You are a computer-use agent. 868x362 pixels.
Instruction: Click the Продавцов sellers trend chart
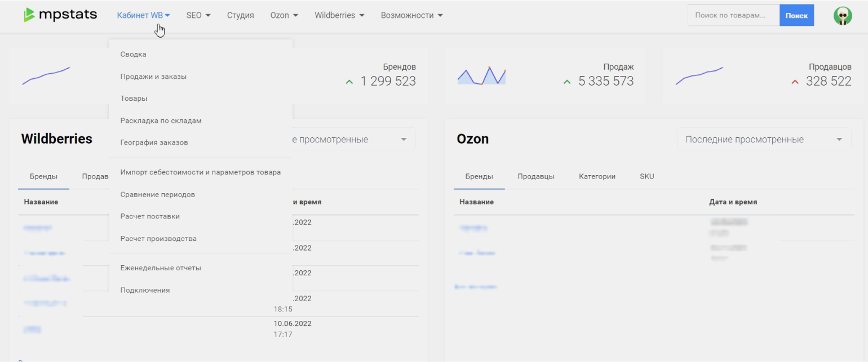point(699,77)
